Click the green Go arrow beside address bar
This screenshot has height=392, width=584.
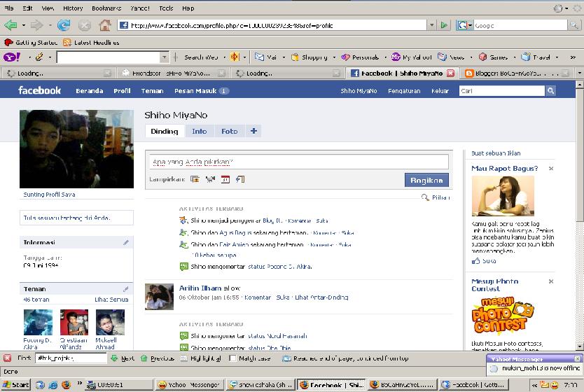(443, 25)
